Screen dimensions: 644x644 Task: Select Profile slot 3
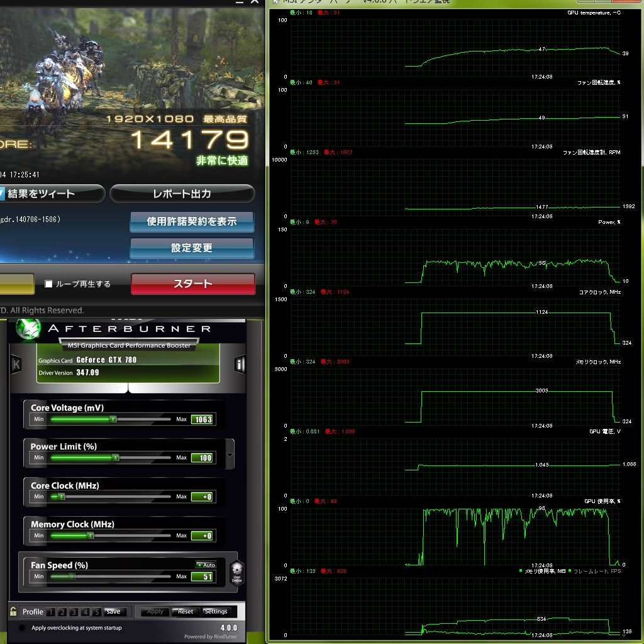[x=74, y=612]
